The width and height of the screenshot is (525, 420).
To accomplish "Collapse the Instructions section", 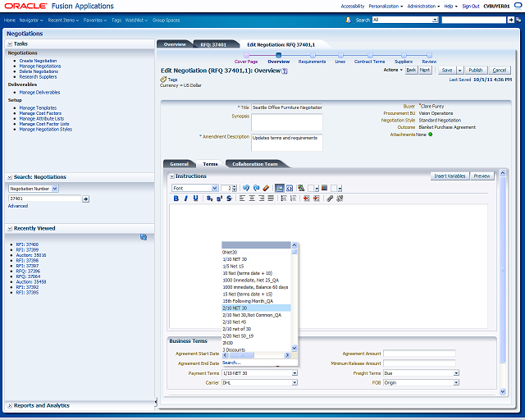I will click(171, 176).
